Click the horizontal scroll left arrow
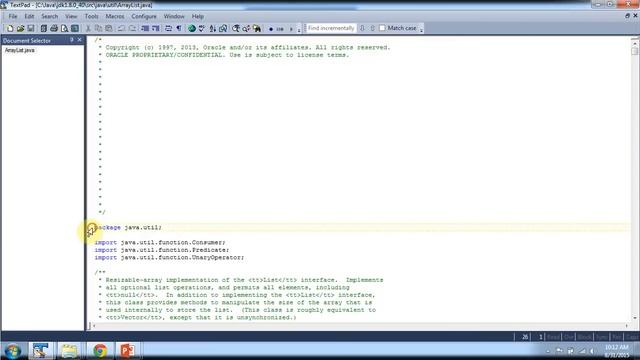 click(x=94, y=326)
